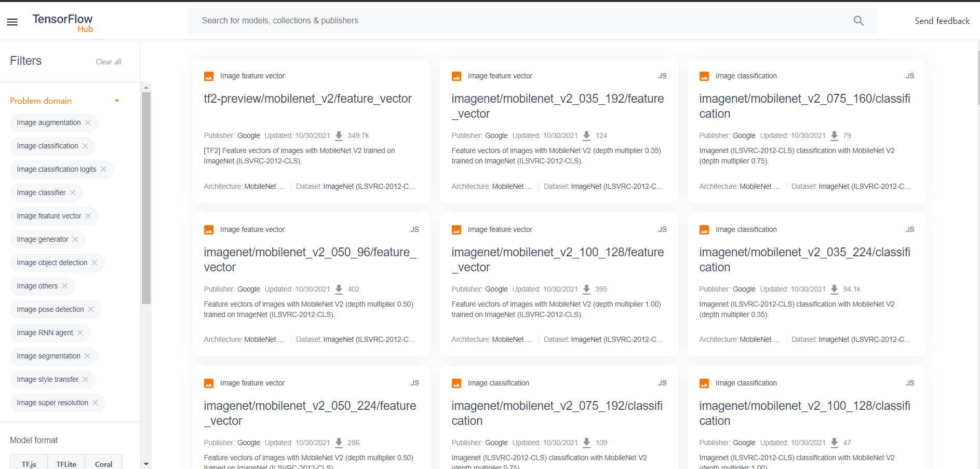Click Clear all filters
The image size is (980, 469).
click(x=109, y=62)
